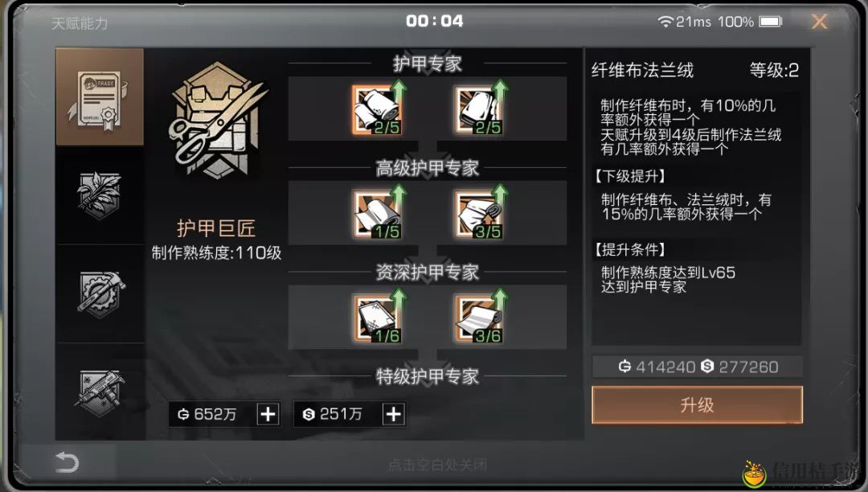Choose advanced armor expert talent 1/5
This screenshot has width=868, height=492.
coord(378,214)
